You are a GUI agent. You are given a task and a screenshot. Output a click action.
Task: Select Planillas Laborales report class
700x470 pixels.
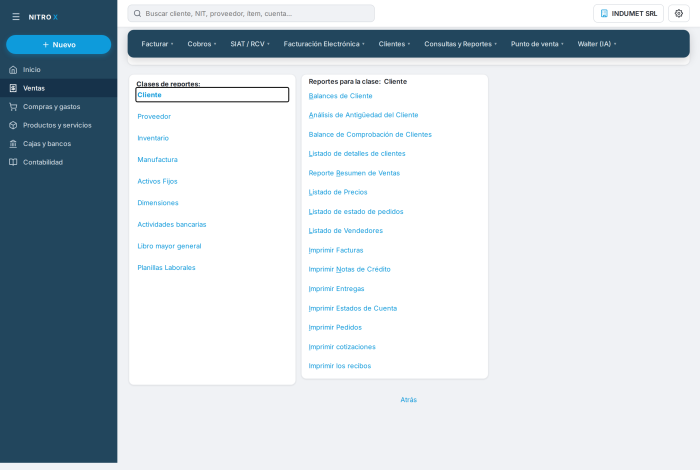pos(167,268)
